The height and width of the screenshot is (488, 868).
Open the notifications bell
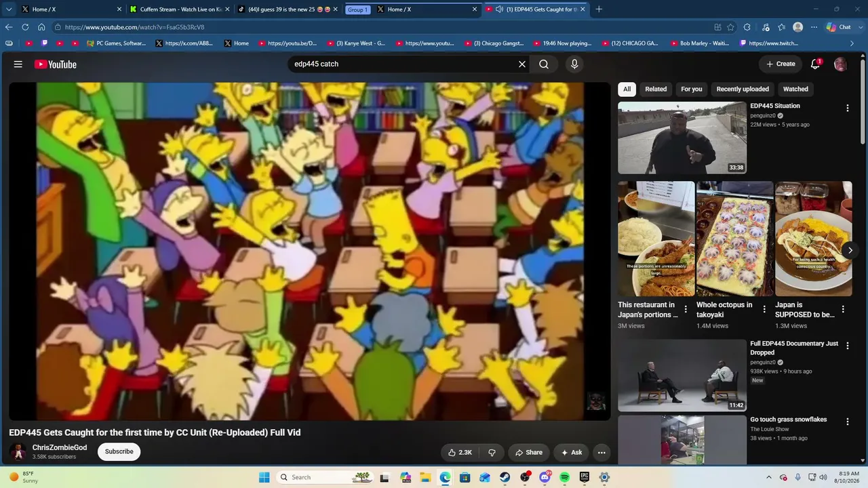click(x=816, y=64)
